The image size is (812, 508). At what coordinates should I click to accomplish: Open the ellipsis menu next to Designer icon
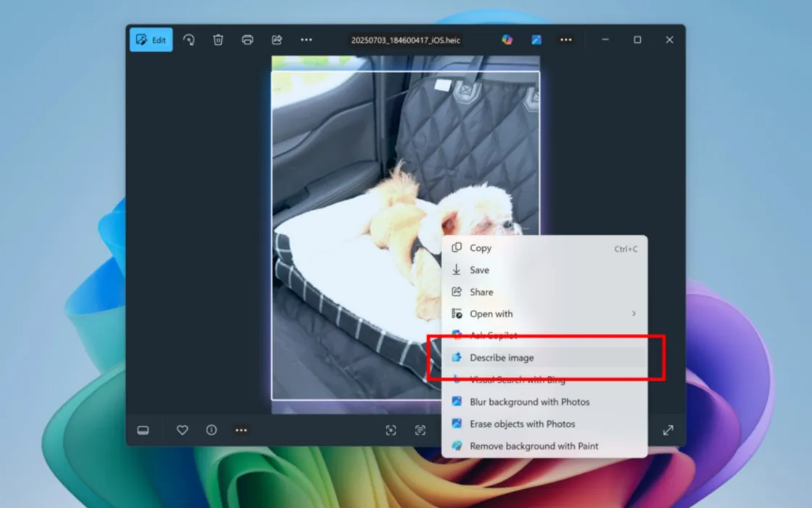pyautogui.click(x=566, y=40)
